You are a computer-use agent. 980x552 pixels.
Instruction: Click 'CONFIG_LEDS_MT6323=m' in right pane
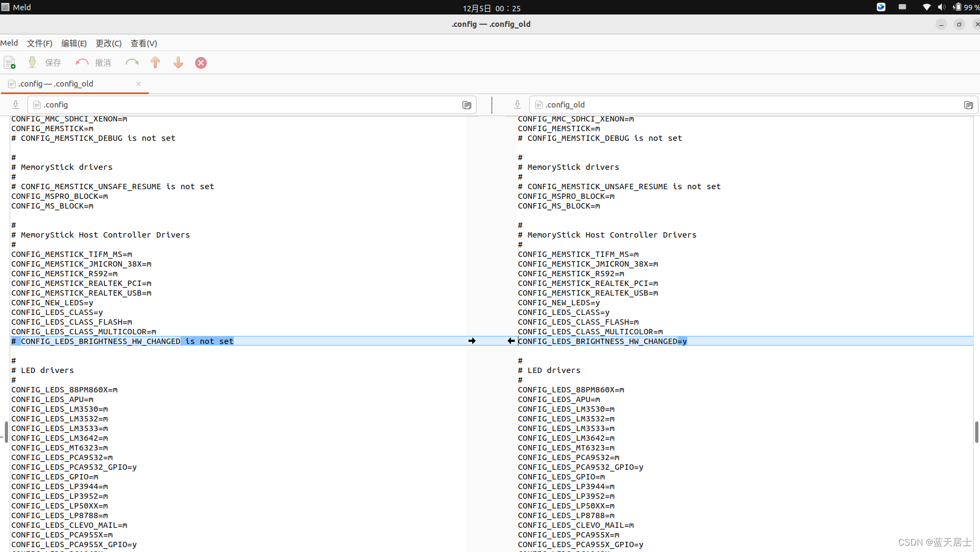click(x=566, y=448)
